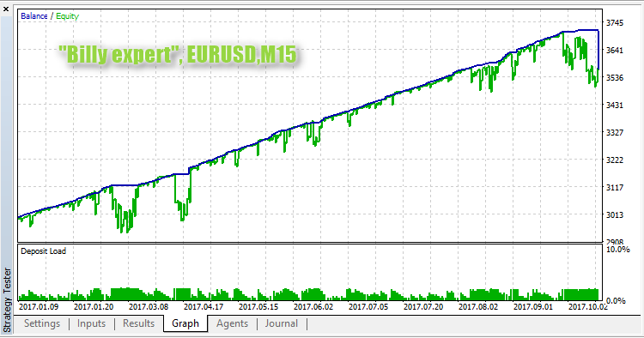Open the Results tab
644x338 pixels.
(x=138, y=323)
